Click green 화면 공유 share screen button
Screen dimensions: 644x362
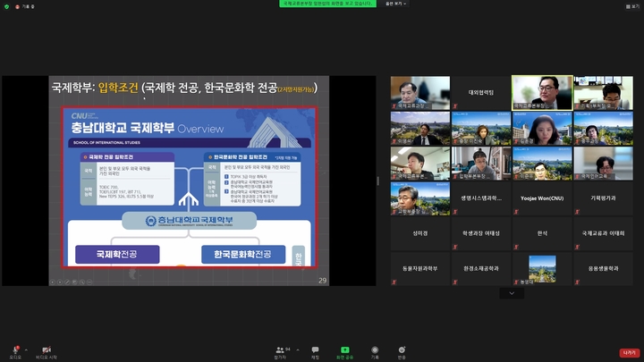click(345, 352)
